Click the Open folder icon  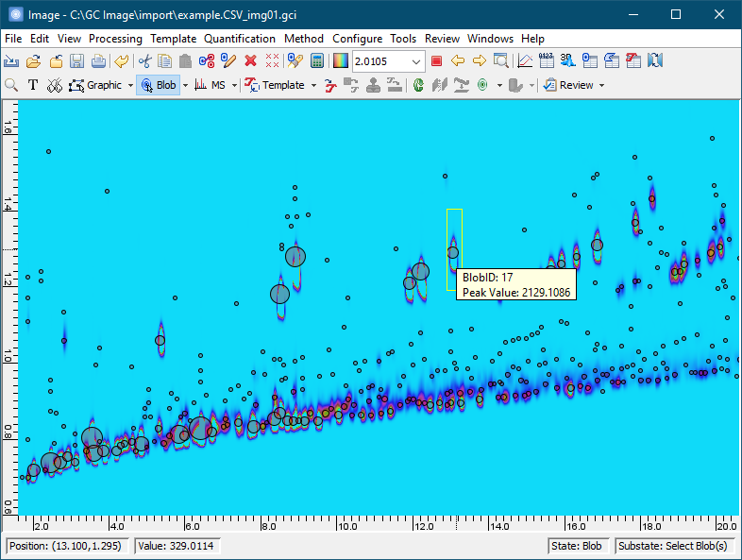click(x=33, y=61)
